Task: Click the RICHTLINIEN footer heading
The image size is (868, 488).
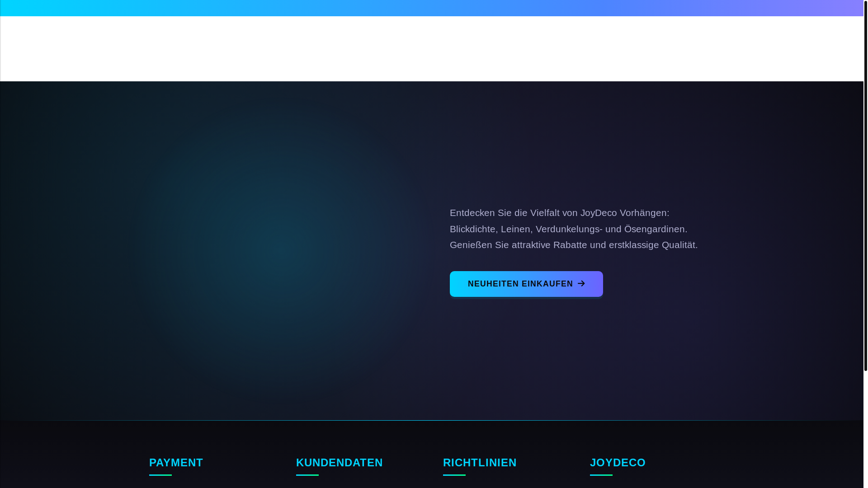Action: [479, 463]
